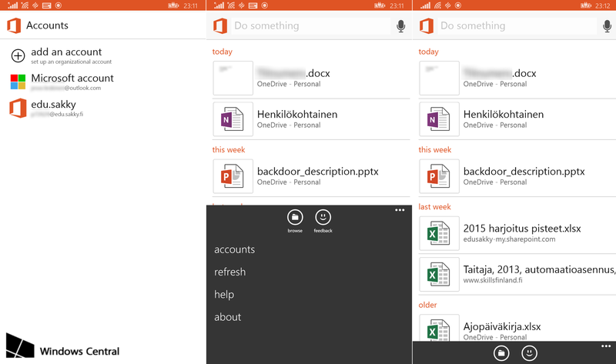This screenshot has height=364, width=616.
Task: Open the edu.sakky Office icon
Action: coord(18,108)
